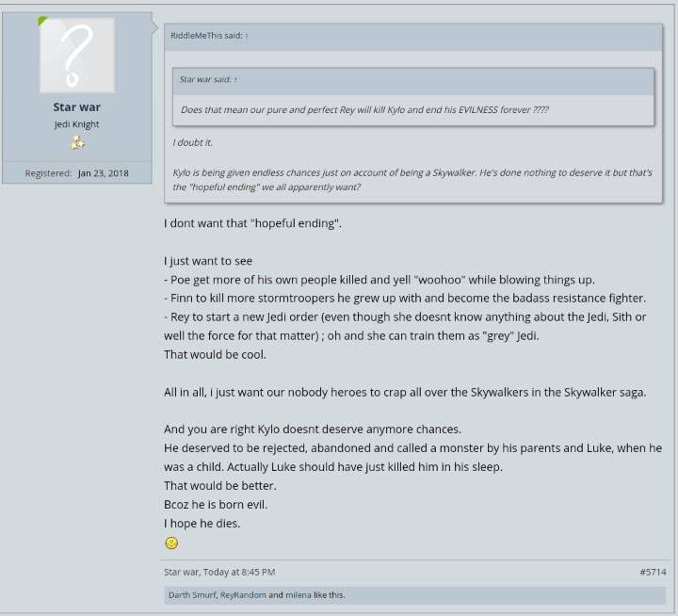Screen dimensions: 678x616
Task: Jump to Star war's nested quoted post arrow
Action: point(235,80)
